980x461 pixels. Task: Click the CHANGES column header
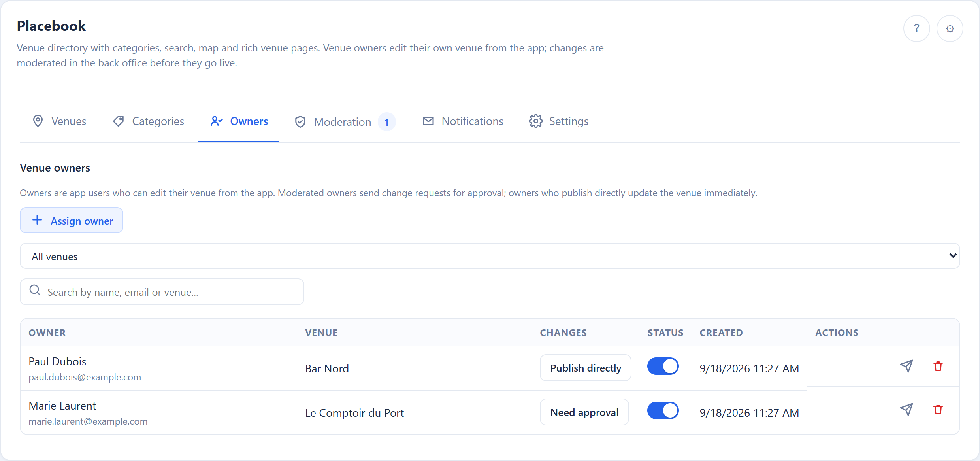(x=563, y=333)
